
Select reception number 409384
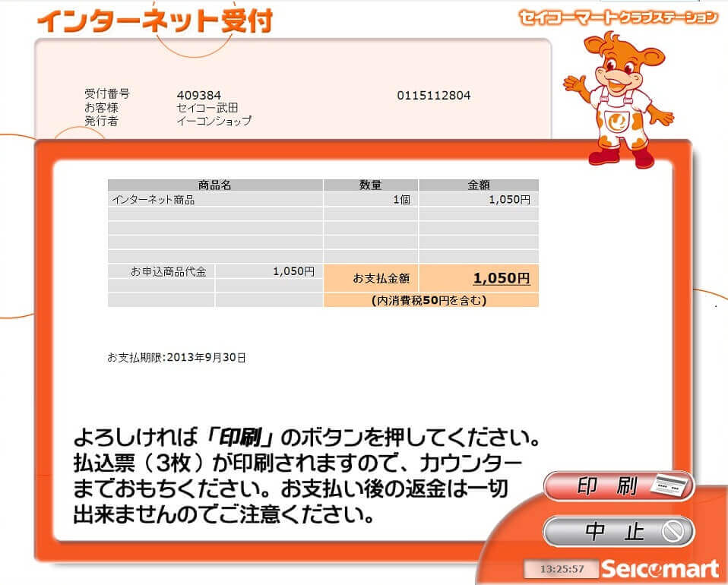click(x=198, y=96)
